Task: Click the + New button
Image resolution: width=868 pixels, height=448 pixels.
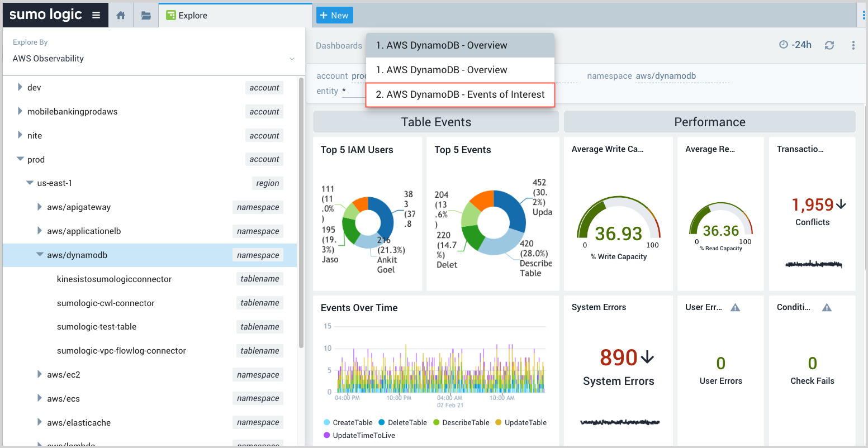Action: pos(334,16)
